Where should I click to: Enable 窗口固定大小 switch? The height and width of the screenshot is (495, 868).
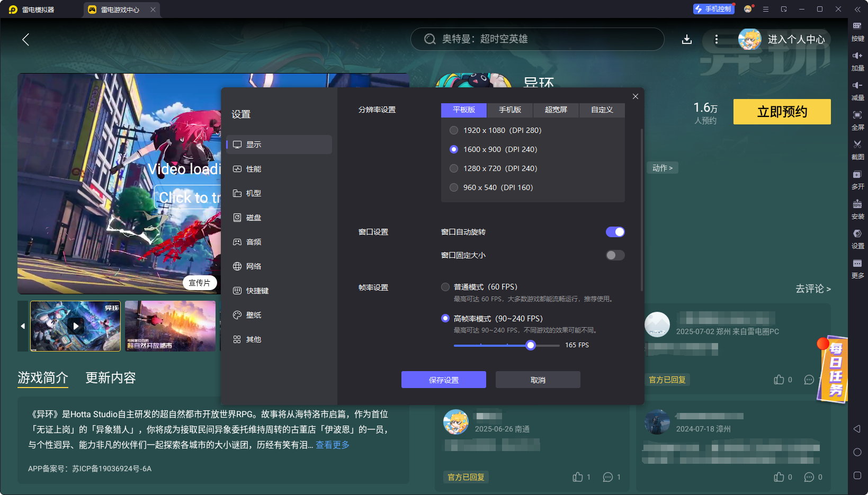pyautogui.click(x=615, y=255)
